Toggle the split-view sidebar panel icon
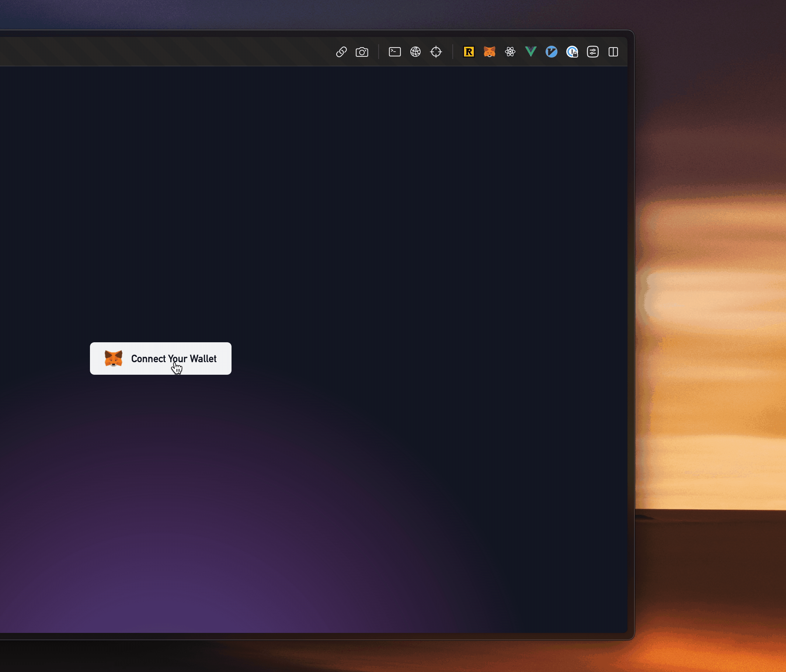786x672 pixels. (613, 52)
